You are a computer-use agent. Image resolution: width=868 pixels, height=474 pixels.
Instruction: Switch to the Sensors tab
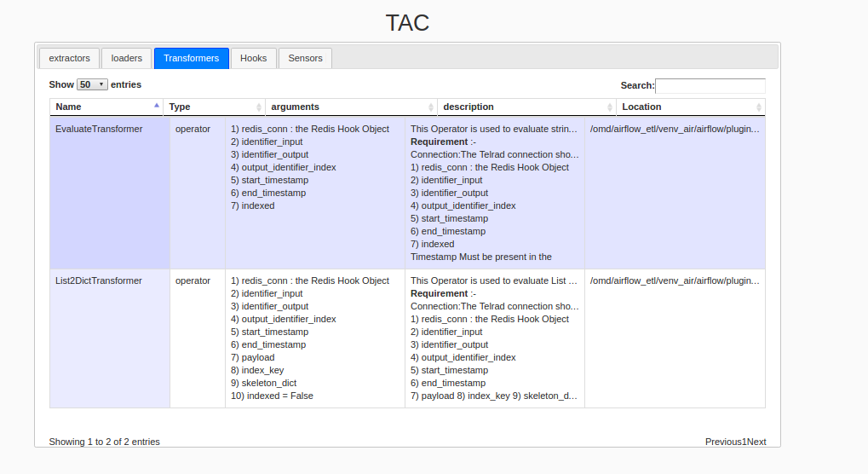click(305, 58)
